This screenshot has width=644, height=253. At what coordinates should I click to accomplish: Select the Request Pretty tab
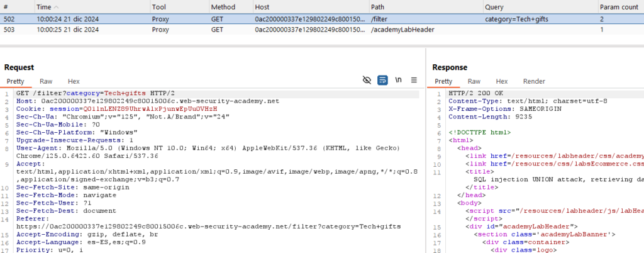coord(15,81)
